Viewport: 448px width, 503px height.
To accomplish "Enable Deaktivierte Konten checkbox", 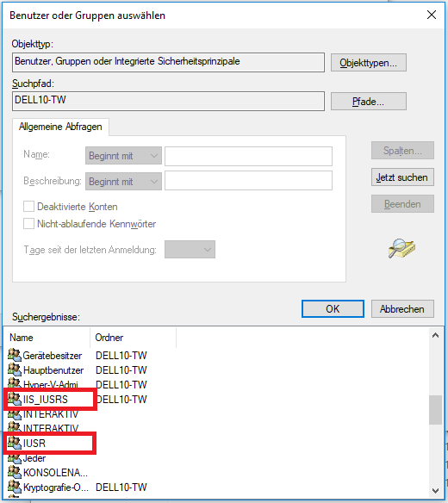I will [x=28, y=206].
